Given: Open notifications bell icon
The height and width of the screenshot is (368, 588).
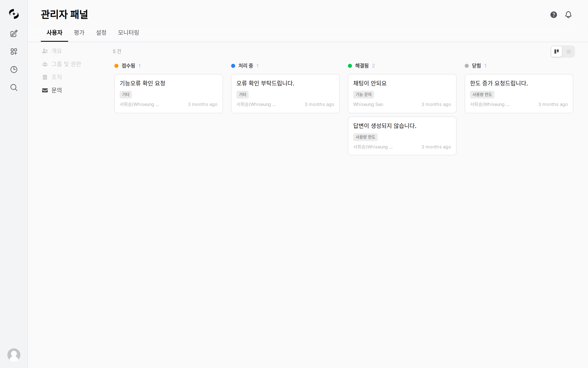Looking at the screenshot, I should tap(568, 15).
